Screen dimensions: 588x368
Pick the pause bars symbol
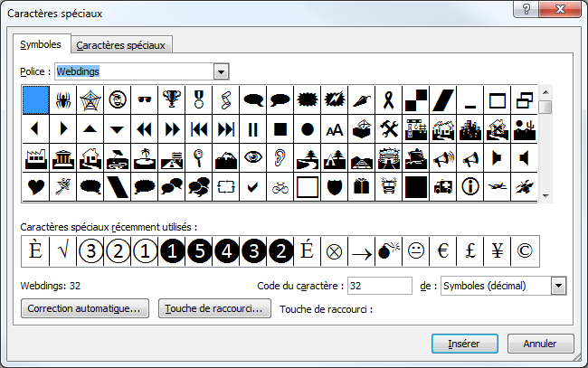coord(253,129)
